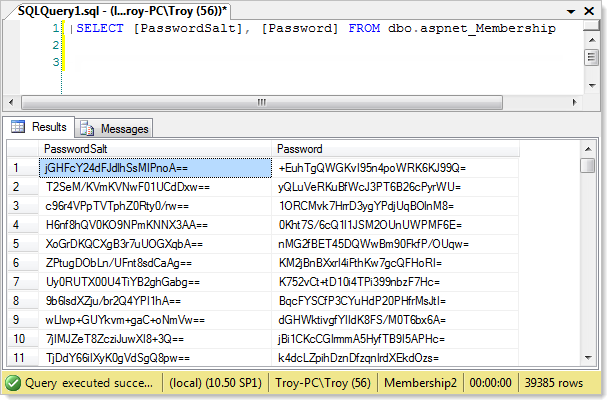Select row header 2
This screenshot has height=405, width=612.
click(23, 187)
